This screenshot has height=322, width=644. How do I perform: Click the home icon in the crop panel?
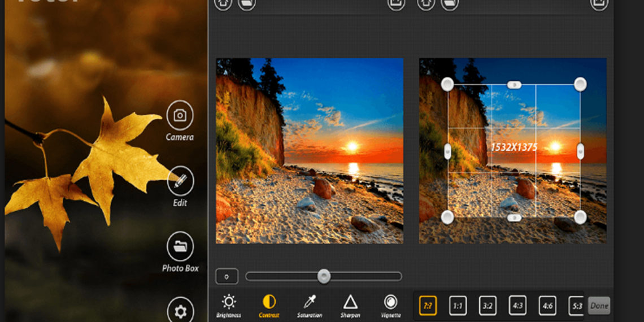click(x=426, y=3)
